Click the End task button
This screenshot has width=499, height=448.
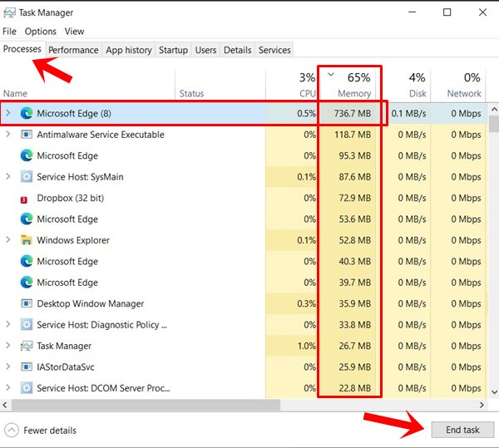(x=462, y=430)
